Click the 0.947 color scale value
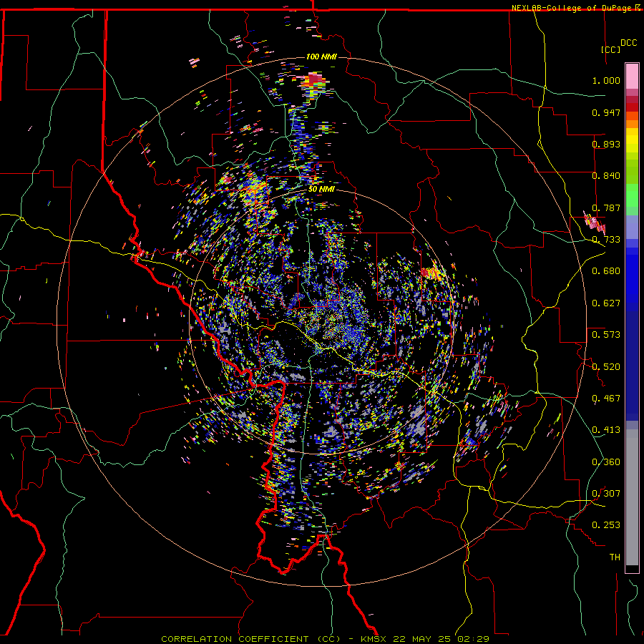The height and width of the screenshot is (644, 644). (606, 112)
